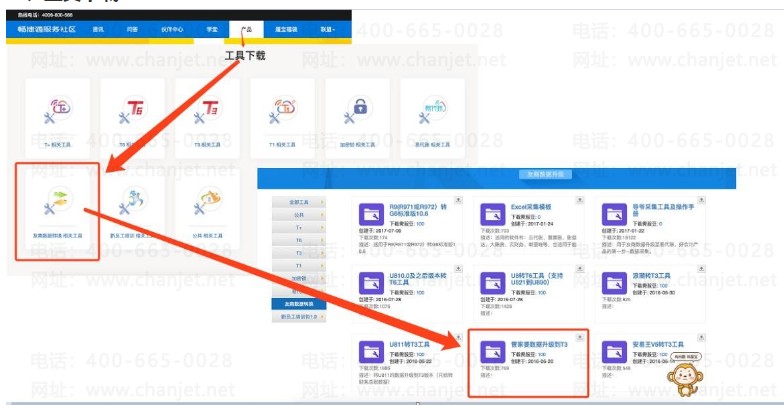Open U8转T6工具 title link
Viewport: 784px width, 406px height.
[537, 278]
